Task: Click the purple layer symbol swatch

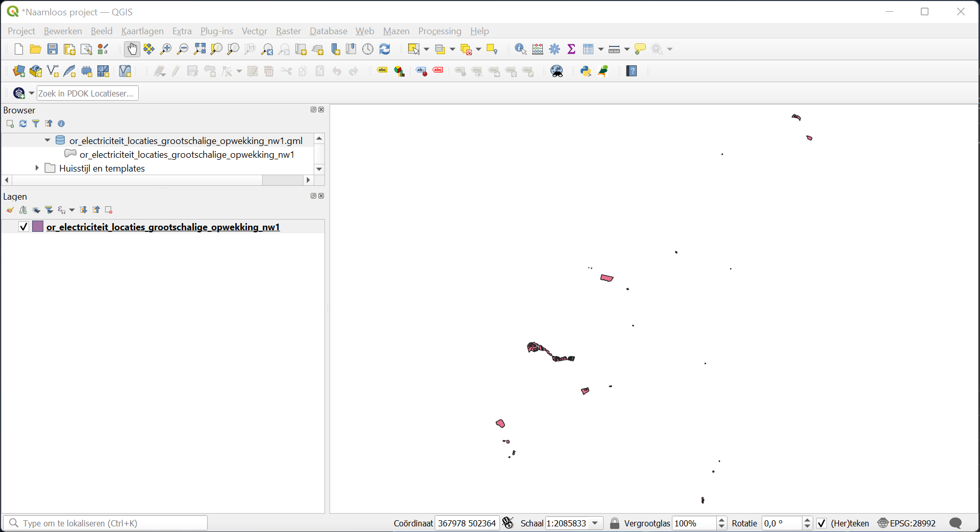Action: point(38,227)
